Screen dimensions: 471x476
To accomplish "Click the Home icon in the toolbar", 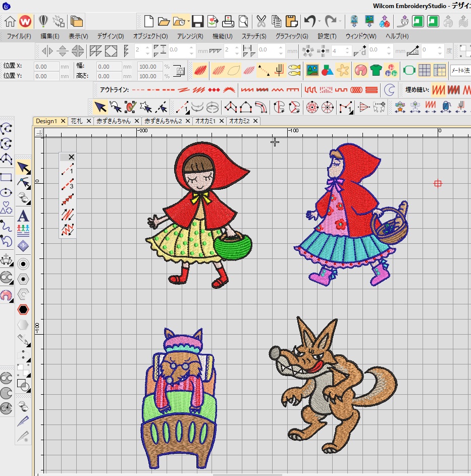I will [x=10, y=21].
